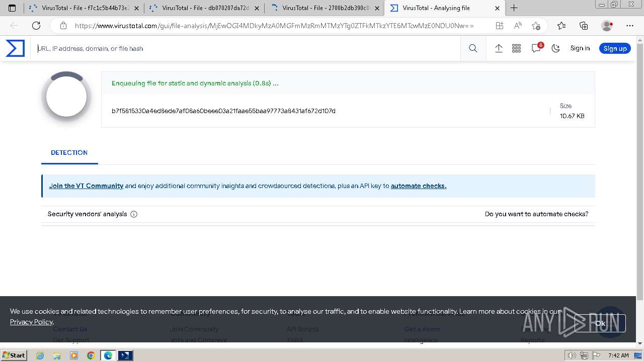Open Internet Explorer from the taskbar
This screenshot has height=362, width=644.
[40, 355]
